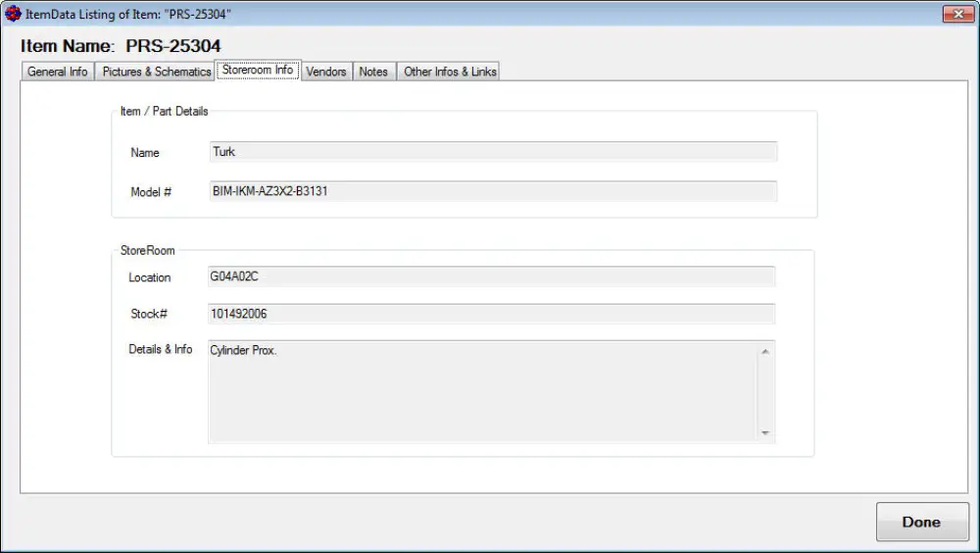Select the Storeroom Info tab
The height and width of the screenshot is (553, 980).
pos(258,71)
